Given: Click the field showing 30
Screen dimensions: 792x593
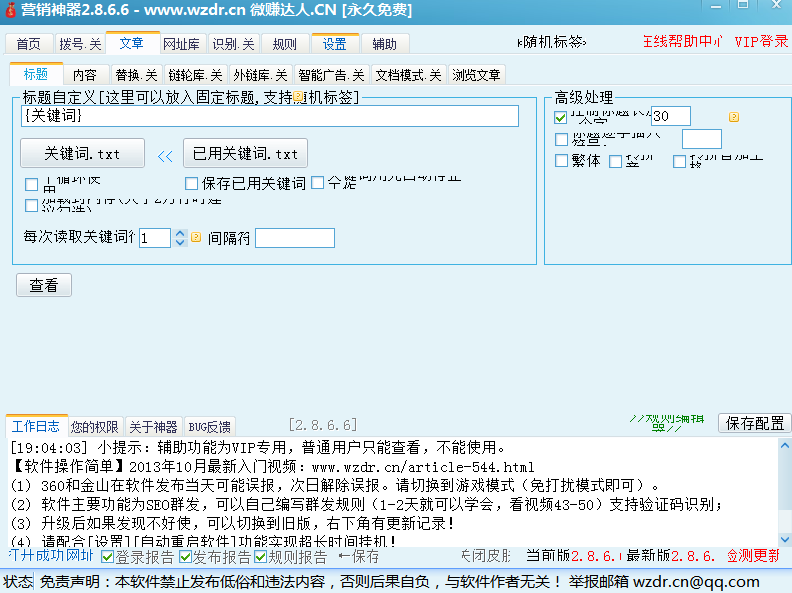Looking at the screenshot, I should point(671,116).
